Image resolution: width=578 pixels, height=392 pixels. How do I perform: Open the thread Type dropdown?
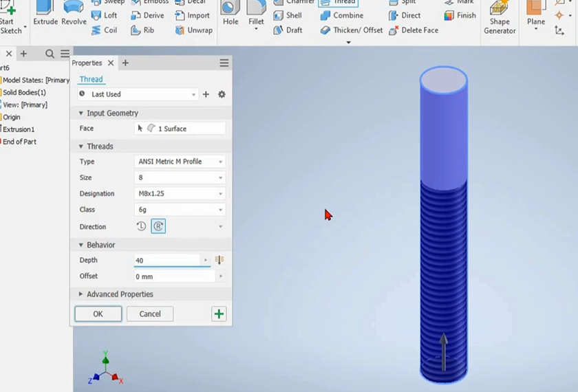tap(180, 162)
